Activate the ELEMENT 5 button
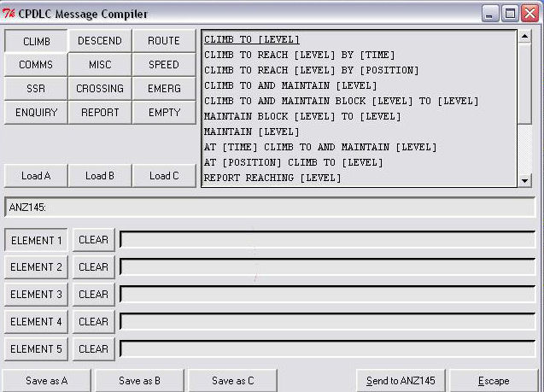Screen dimensions: 544x392 (x=36, y=349)
